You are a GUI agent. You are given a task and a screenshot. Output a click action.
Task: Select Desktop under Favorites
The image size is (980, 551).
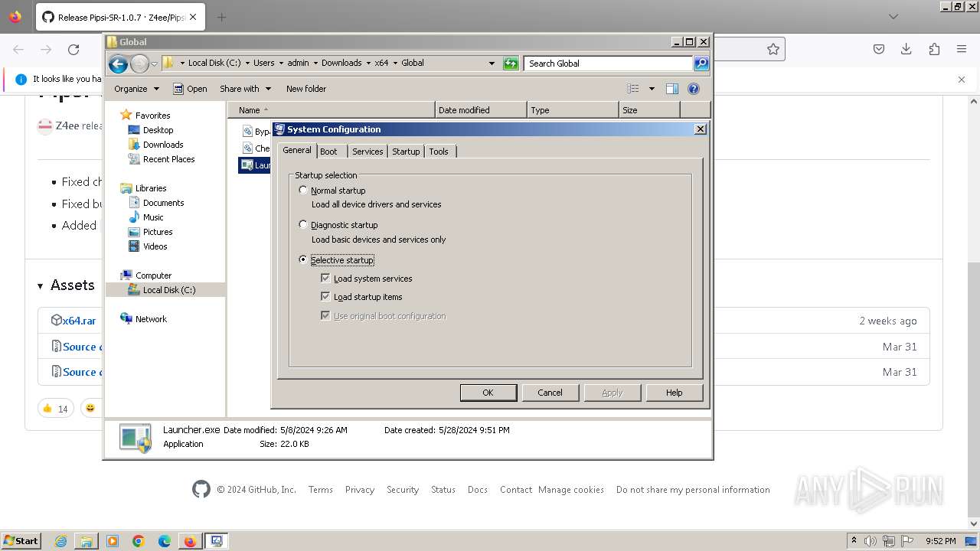[158, 130]
